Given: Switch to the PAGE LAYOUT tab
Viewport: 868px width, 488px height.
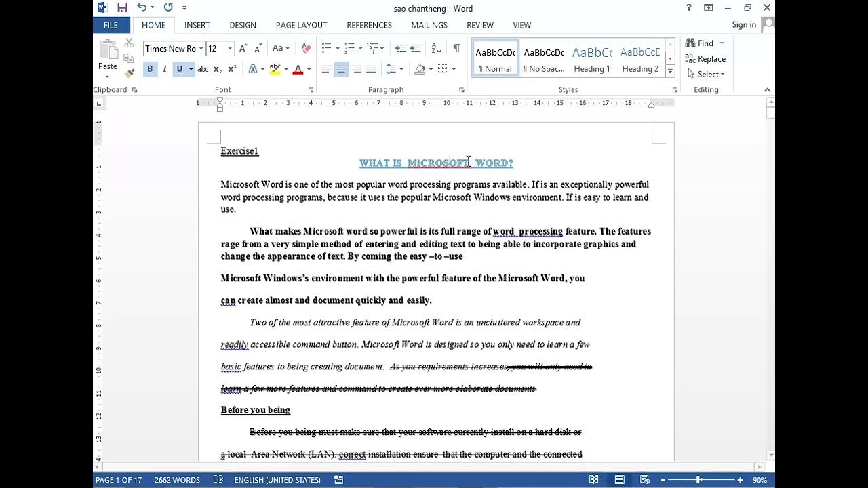Looking at the screenshot, I should click(x=302, y=25).
